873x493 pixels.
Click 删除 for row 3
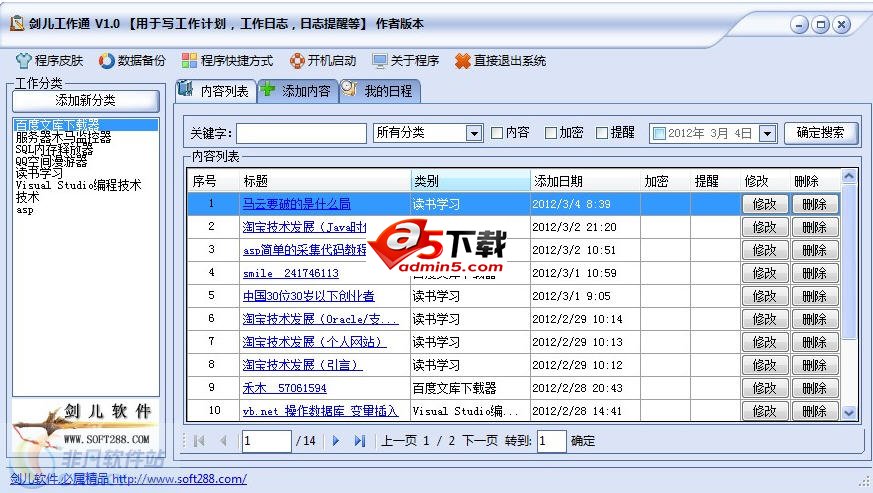815,251
